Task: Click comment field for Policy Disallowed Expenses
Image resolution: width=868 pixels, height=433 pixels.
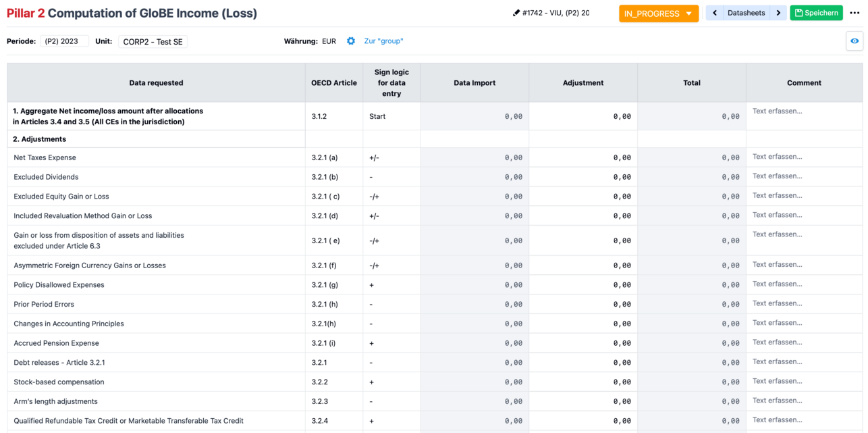Action: tap(803, 284)
